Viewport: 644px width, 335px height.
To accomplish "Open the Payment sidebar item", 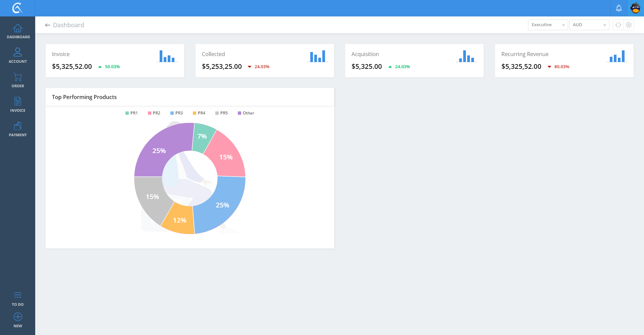I will (18, 129).
